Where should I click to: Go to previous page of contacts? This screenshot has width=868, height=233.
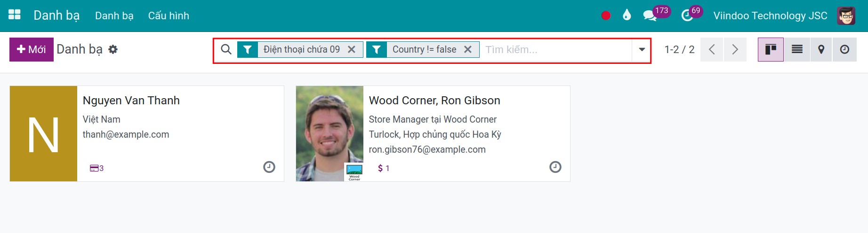[x=712, y=49]
